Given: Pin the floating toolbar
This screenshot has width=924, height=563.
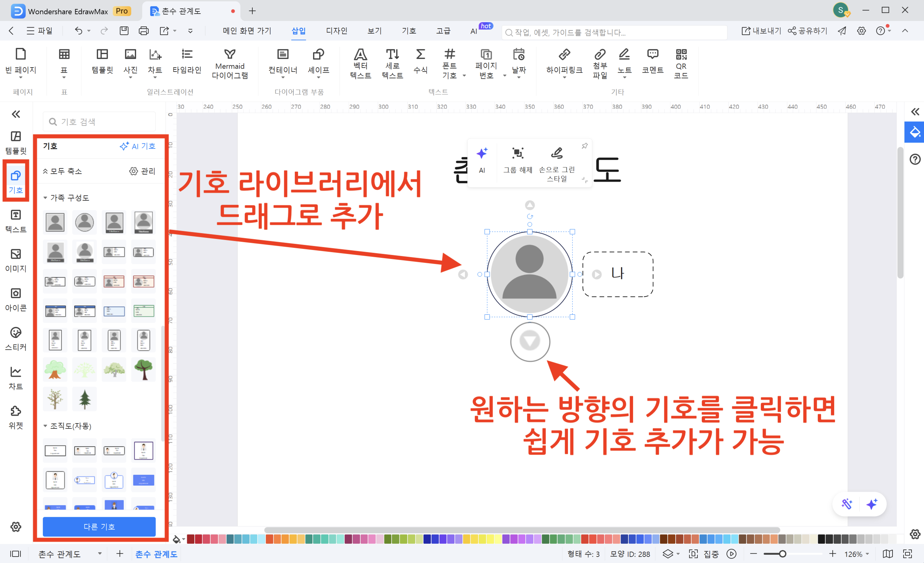Looking at the screenshot, I should pos(584,146).
